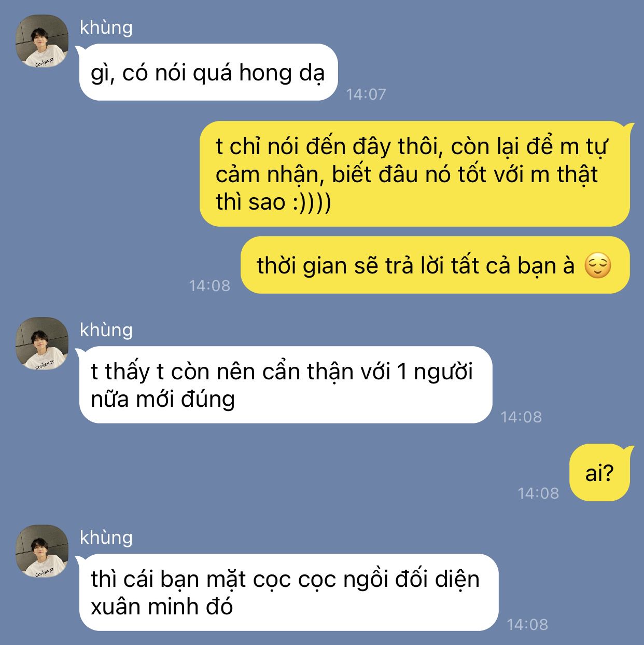Tap khùng's avatar beside 'cẩn thận' message
Screen dimensions: 644x645
[x=42, y=344]
